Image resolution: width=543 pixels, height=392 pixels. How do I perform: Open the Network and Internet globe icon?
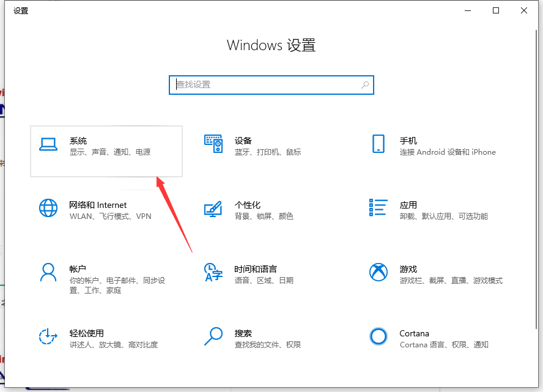coord(48,208)
